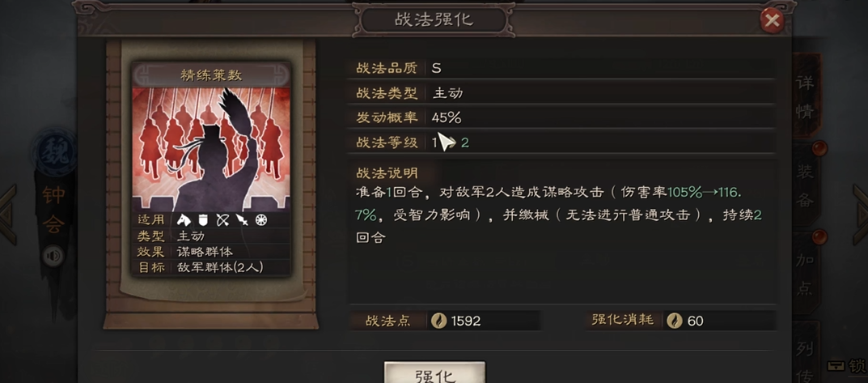
Task: Click the bow archer icon
Action: (222, 220)
